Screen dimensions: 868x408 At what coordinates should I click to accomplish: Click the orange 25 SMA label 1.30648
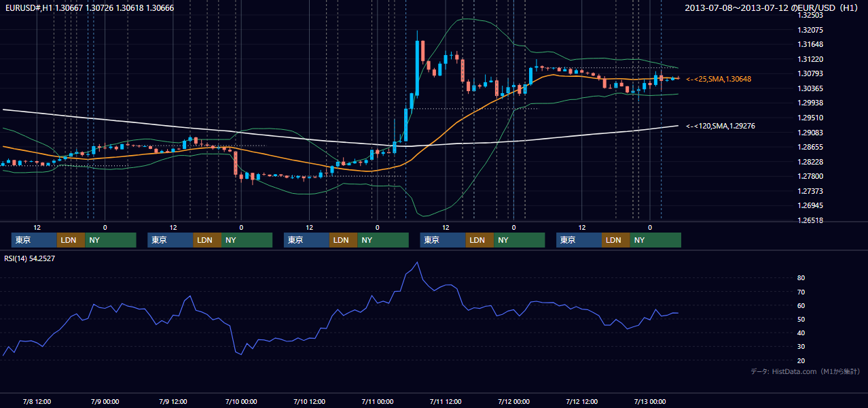tap(719, 79)
